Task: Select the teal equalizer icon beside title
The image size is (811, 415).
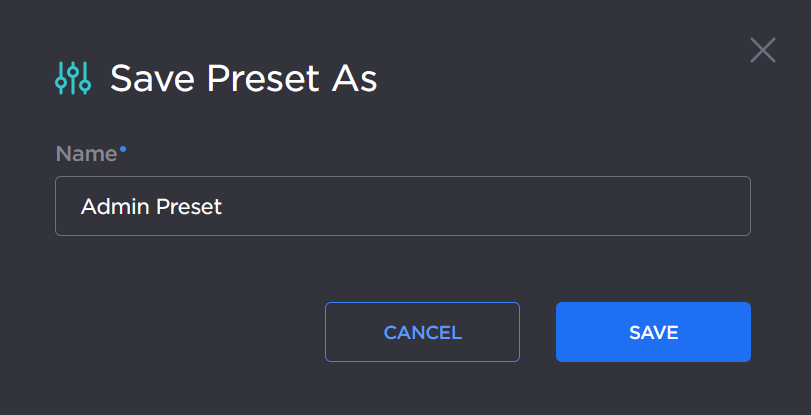Action: 73,77
